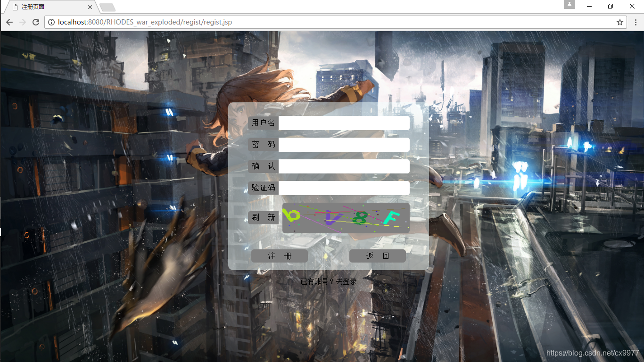644x362 pixels.
Task: Click the 密码 input field
Action: tap(344, 145)
